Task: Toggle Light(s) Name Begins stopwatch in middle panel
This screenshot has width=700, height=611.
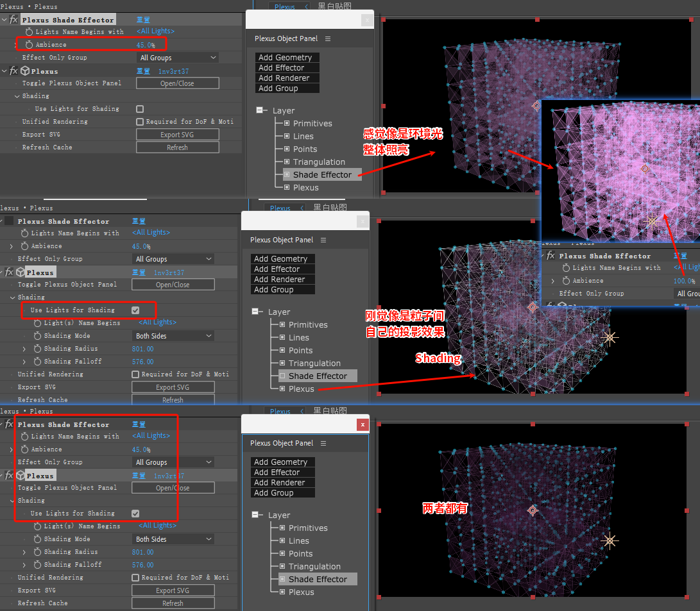Action: pyautogui.click(x=37, y=323)
